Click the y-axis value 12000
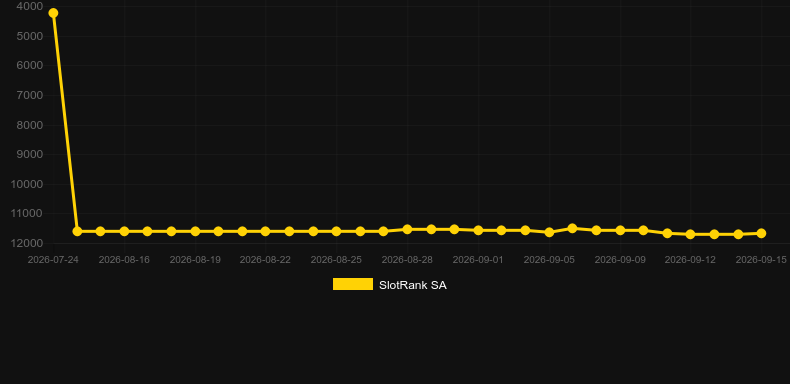This screenshot has height=384, width=790. click(x=27, y=243)
